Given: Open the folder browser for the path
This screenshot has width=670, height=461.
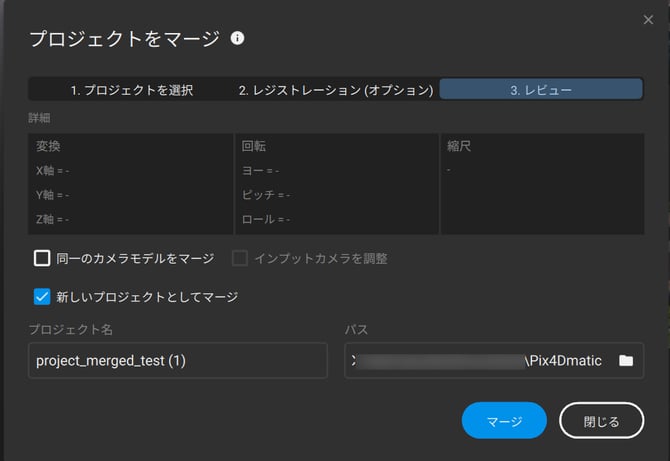Looking at the screenshot, I should 626,361.
